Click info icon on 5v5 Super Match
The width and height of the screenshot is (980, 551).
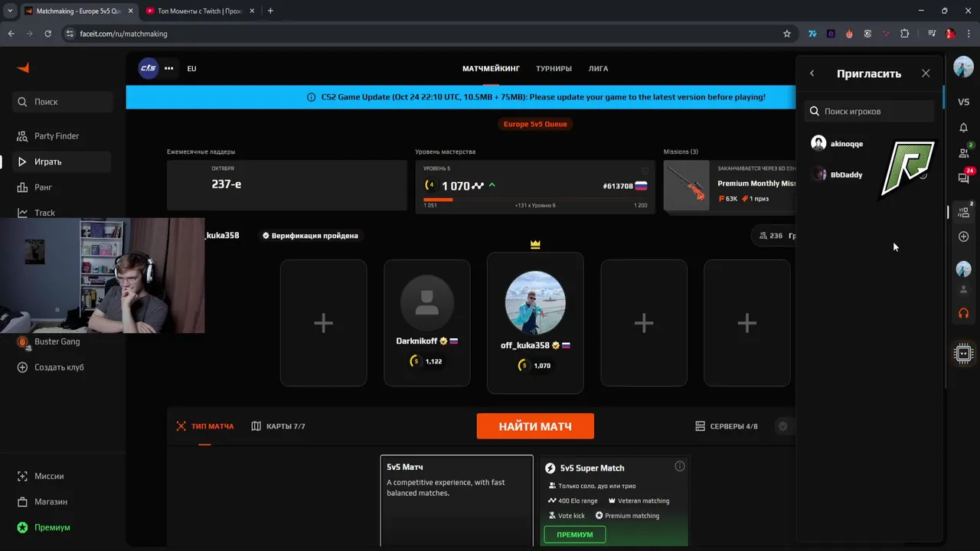pos(679,466)
